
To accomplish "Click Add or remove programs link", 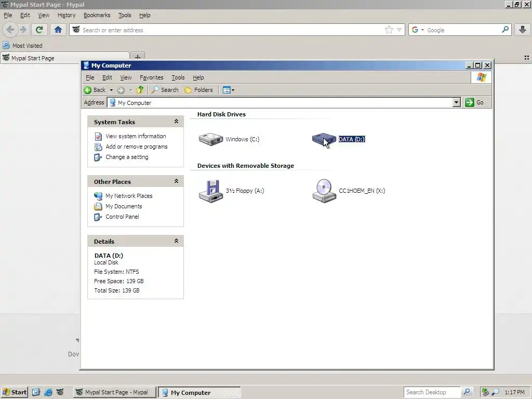I will tap(137, 147).
